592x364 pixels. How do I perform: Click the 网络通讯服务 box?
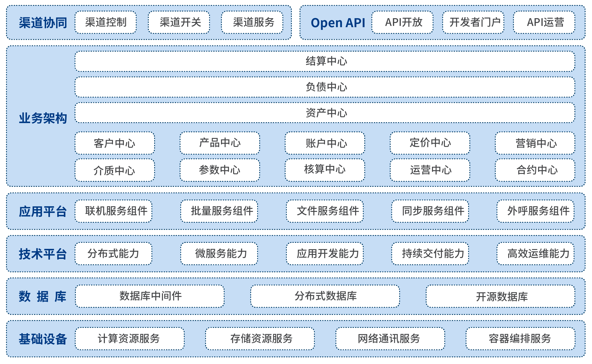pyautogui.click(x=390, y=339)
